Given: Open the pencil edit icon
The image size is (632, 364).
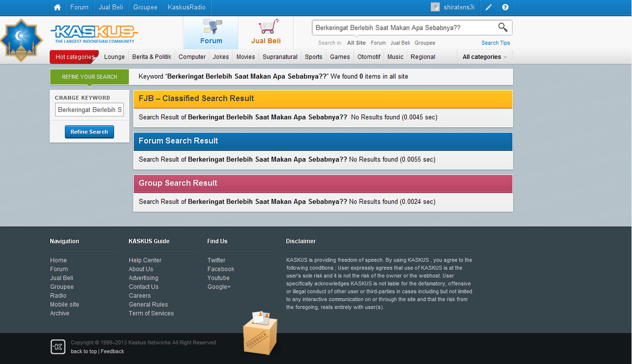Looking at the screenshot, I should click(488, 7).
